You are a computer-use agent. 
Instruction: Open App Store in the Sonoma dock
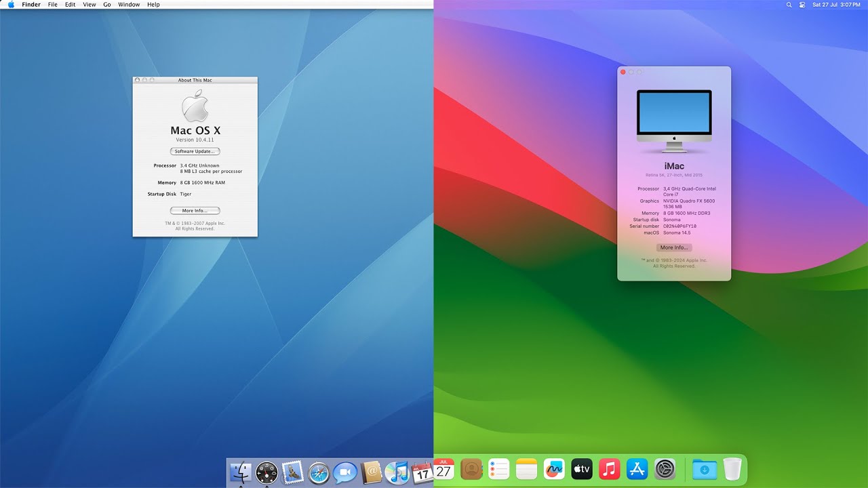pos(637,469)
